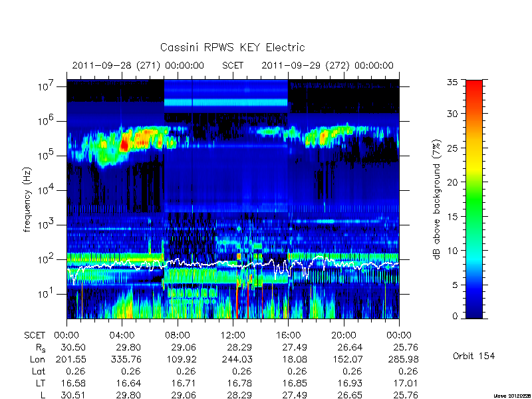Viewport: 532px width, 399px height.
Task: Click the LT value '16.85'
Action: tap(295, 383)
